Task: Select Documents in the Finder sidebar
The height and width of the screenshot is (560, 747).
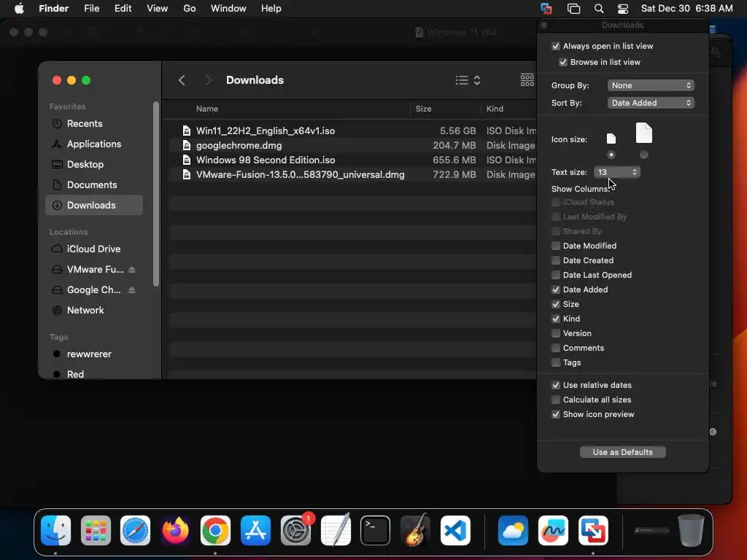Action: click(x=94, y=185)
